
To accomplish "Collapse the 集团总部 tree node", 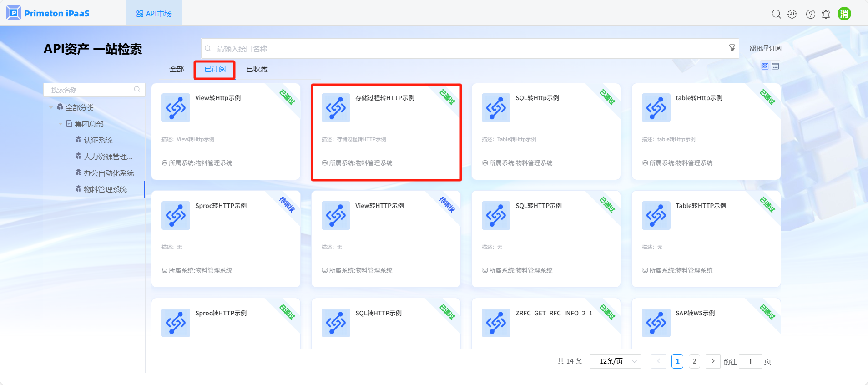I will (x=61, y=124).
